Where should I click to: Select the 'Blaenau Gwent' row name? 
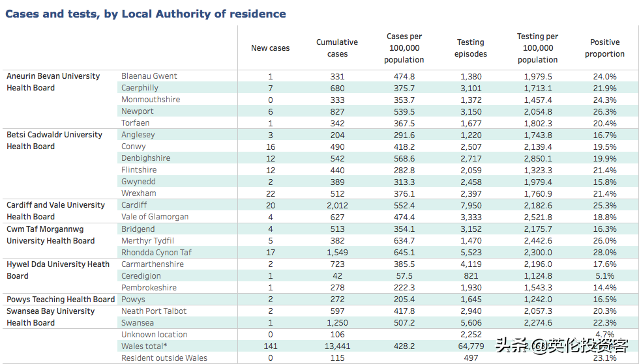(x=149, y=76)
